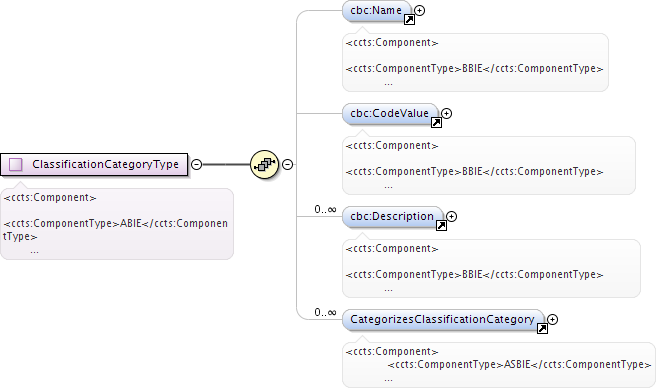Collapse the ClassificationCategoryType node with minus
The height and width of the screenshot is (391, 663).
click(x=197, y=164)
